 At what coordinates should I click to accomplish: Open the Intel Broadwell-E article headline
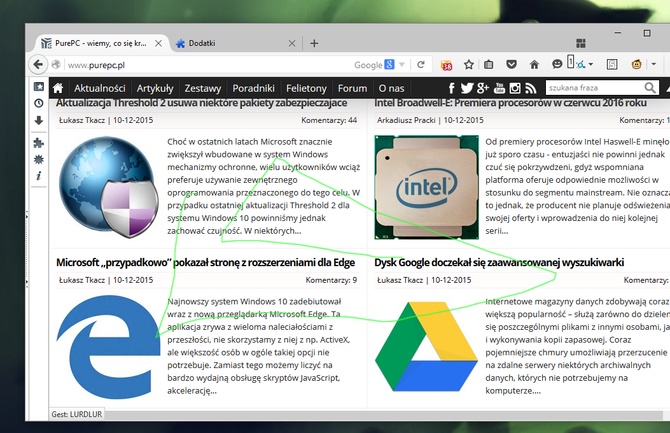pyautogui.click(x=511, y=103)
